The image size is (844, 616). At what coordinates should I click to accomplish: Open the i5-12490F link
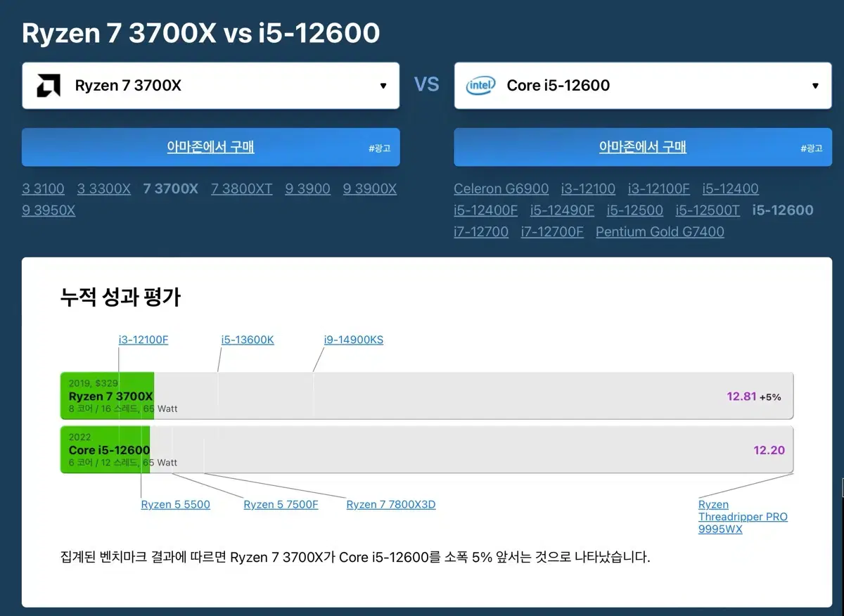pos(562,210)
